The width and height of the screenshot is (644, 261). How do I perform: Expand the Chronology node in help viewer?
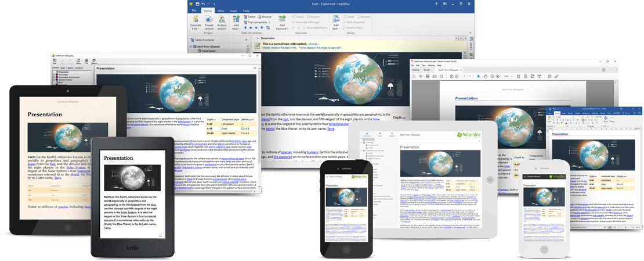coord(53,74)
